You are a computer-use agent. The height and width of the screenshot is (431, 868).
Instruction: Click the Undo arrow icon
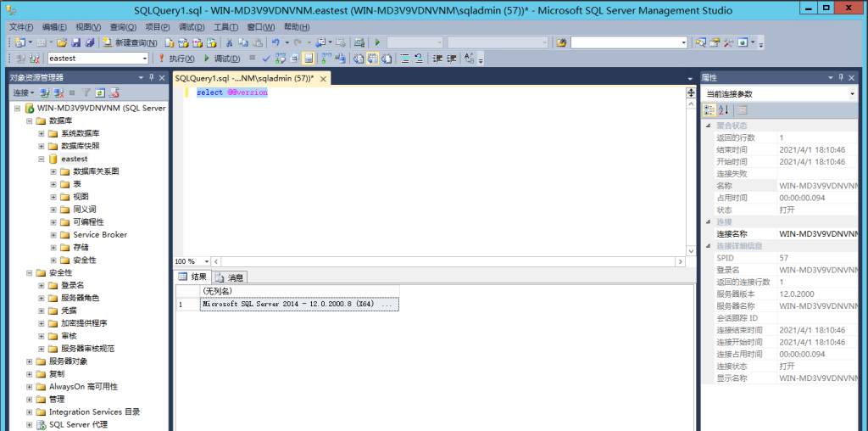tap(275, 42)
